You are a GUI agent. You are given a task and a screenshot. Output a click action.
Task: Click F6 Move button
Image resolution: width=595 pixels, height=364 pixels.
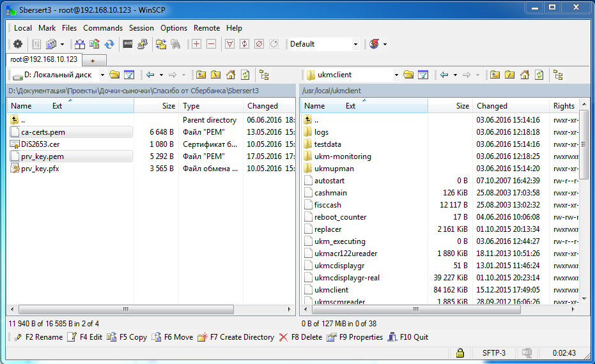coord(173,337)
